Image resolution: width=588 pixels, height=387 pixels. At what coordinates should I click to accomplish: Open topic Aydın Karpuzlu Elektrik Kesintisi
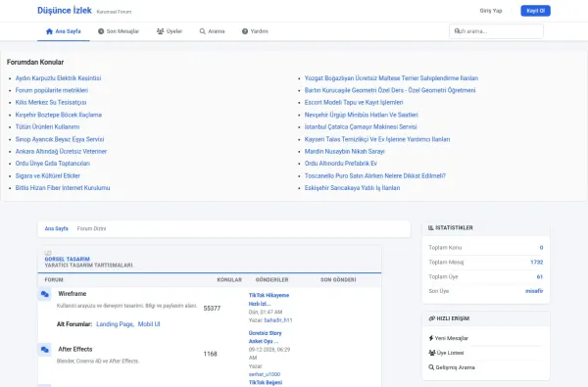(x=58, y=78)
